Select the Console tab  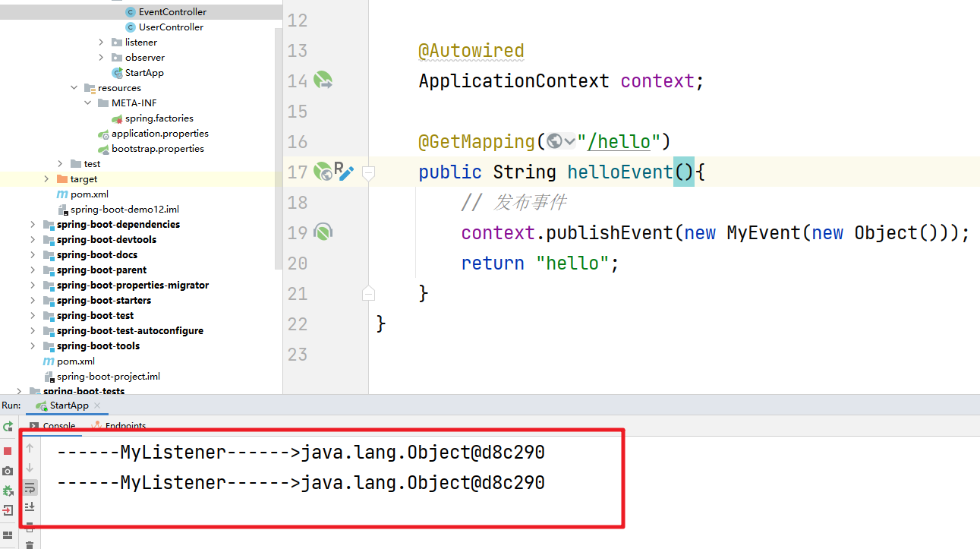pyautogui.click(x=58, y=426)
